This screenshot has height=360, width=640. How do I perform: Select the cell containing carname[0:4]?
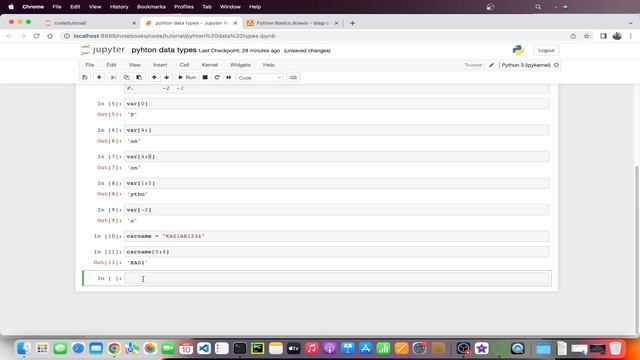click(x=337, y=252)
